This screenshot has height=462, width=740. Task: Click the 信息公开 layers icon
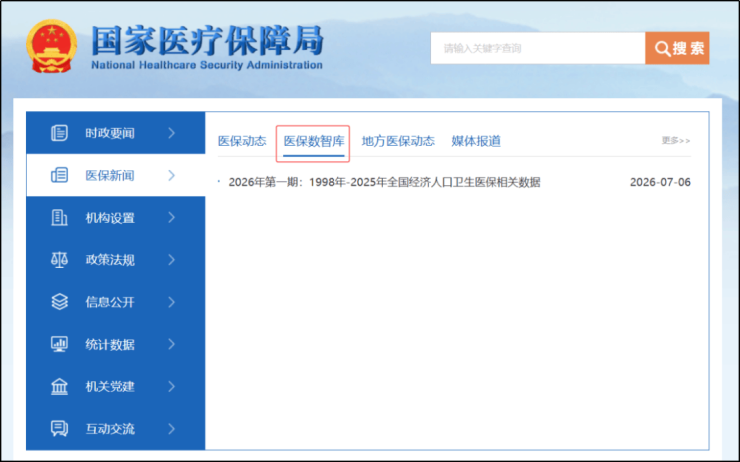click(x=59, y=302)
